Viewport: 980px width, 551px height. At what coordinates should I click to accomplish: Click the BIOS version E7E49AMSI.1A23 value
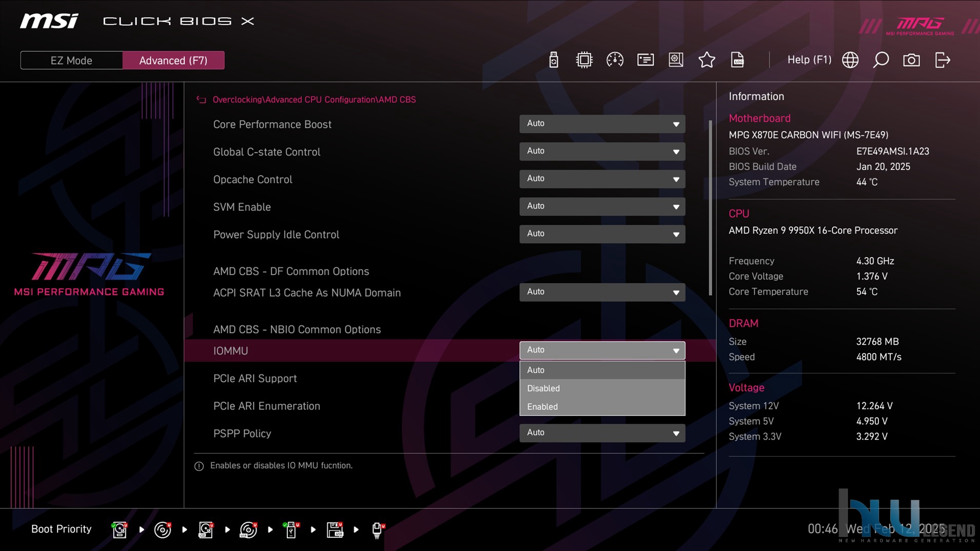click(x=892, y=151)
